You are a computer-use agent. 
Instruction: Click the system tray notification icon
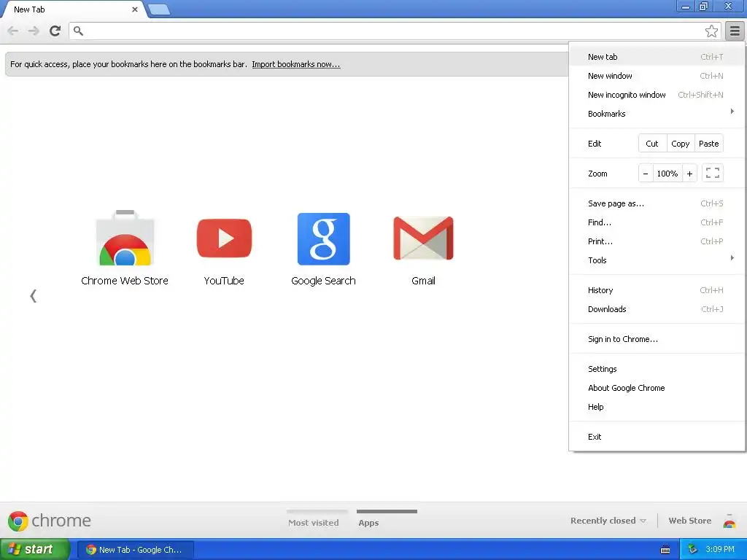click(693, 549)
